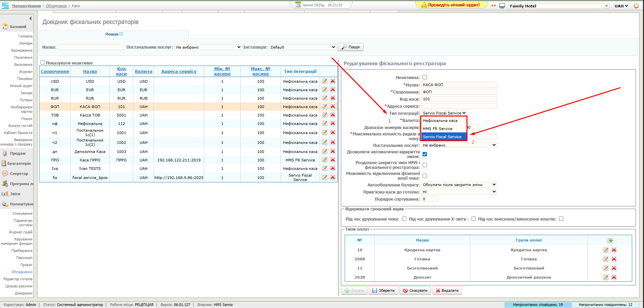Click edit icon for fiscal service_bpos row
This screenshot has height=308, width=644.
pyautogui.click(x=325, y=177)
